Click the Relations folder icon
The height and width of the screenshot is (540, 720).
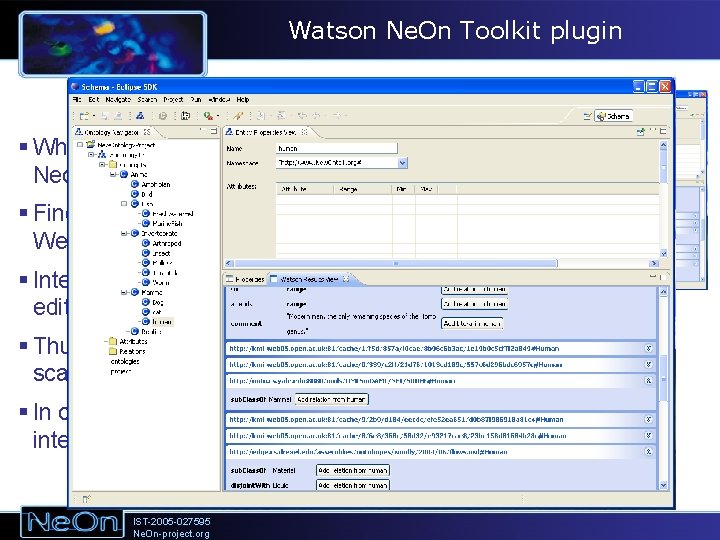112,351
